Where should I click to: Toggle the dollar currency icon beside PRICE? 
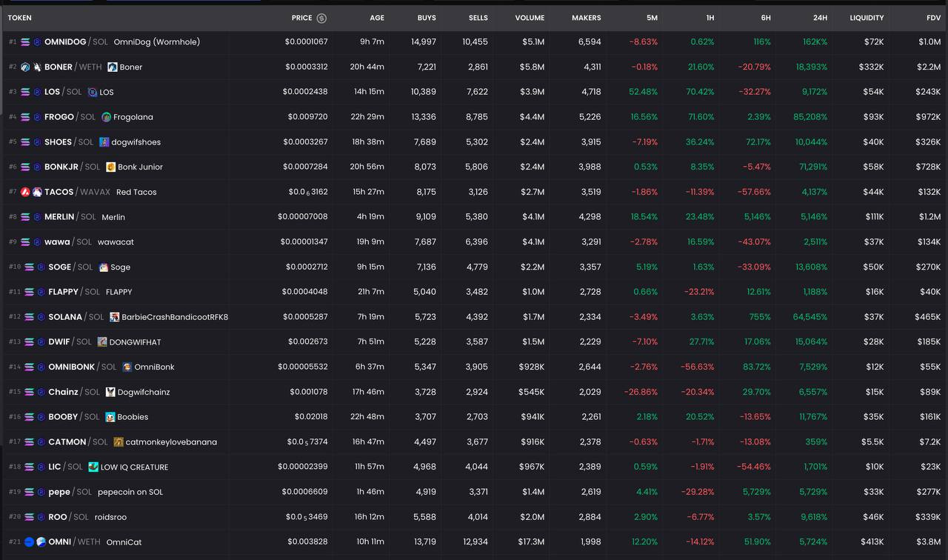point(321,18)
